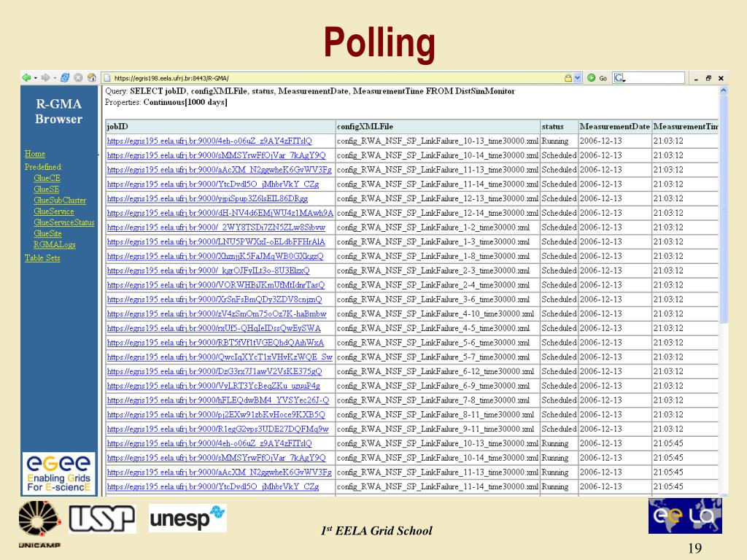Screen dimensions: 747x560
Task: Open the jobID link for the LinkFailure_1-2 row
Action: point(216,227)
